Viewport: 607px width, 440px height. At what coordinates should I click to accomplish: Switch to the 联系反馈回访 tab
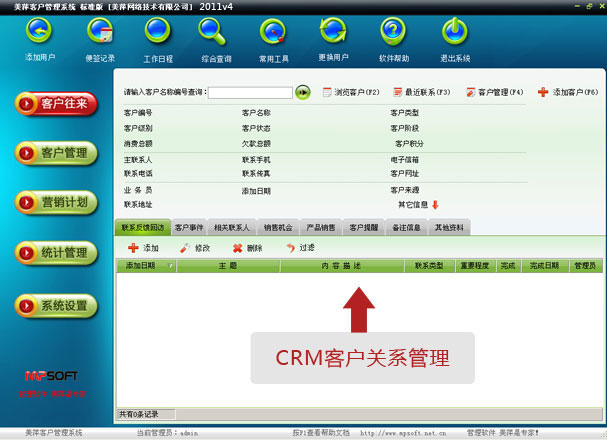(x=143, y=228)
